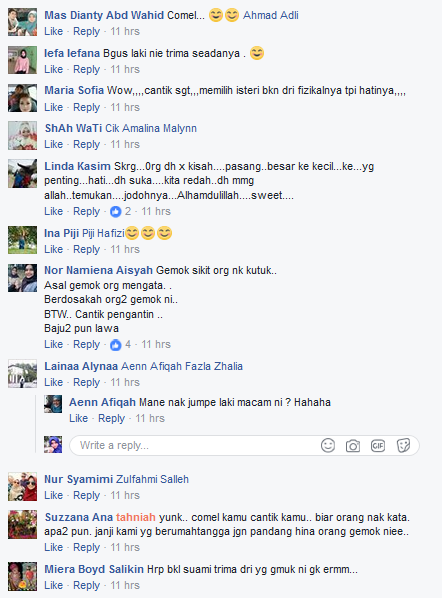This screenshot has width=442, height=598.
Task: Open Miera Boyd Salikin's profile name
Action: [94, 569]
